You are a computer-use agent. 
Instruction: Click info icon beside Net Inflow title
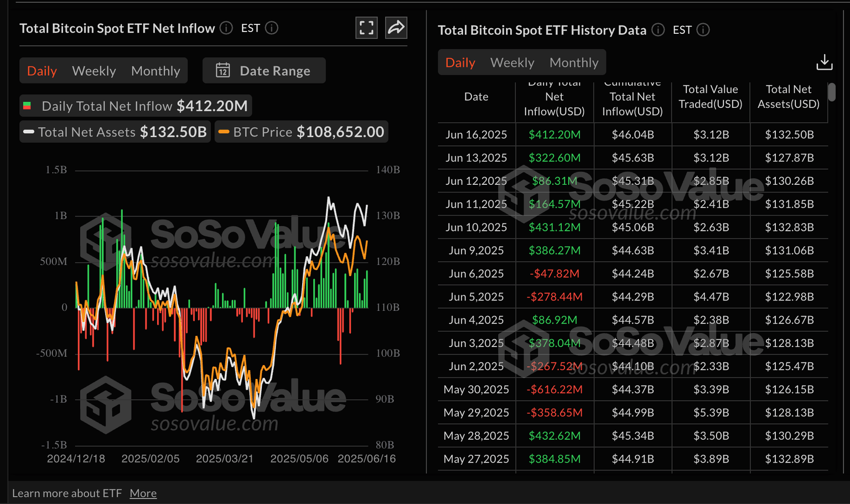226,28
